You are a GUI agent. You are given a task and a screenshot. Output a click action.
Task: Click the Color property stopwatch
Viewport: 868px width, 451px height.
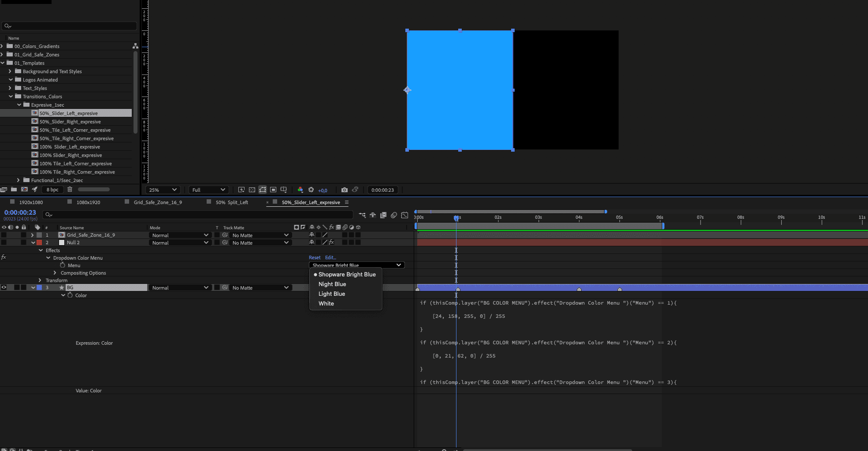[70, 295]
